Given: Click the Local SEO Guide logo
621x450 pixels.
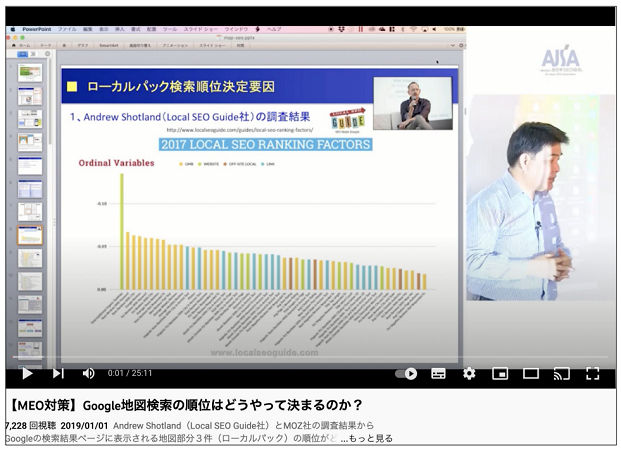Looking at the screenshot, I should tap(347, 120).
